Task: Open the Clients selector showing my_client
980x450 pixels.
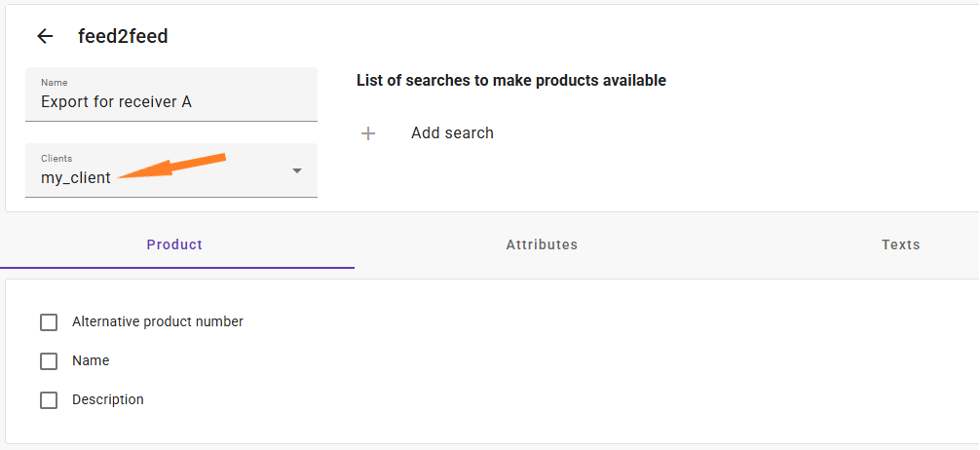Action: pos(171,170)
